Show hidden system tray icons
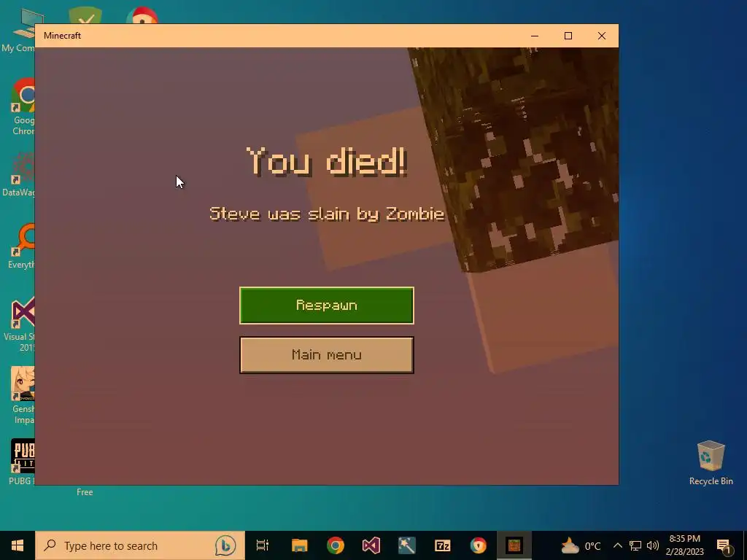747x560 pixels. pyautogui.click(x=617, y=545)
